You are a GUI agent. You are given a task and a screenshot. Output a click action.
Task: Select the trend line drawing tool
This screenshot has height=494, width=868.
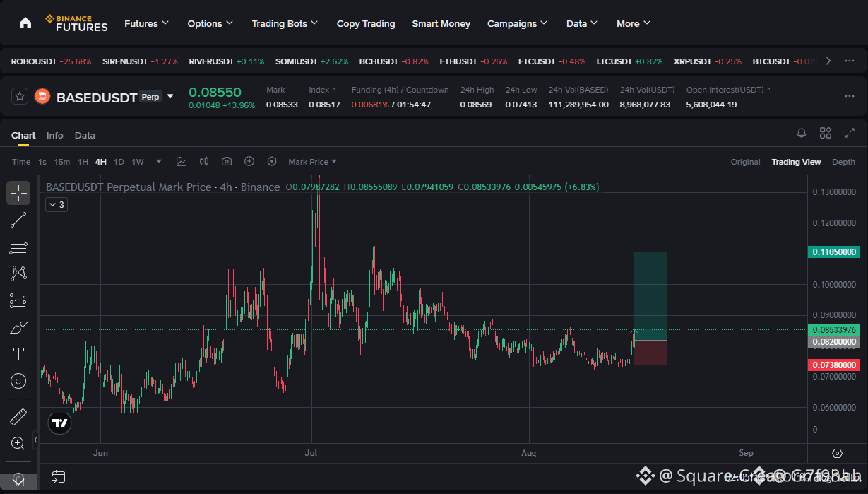click(x=18, y=220)
